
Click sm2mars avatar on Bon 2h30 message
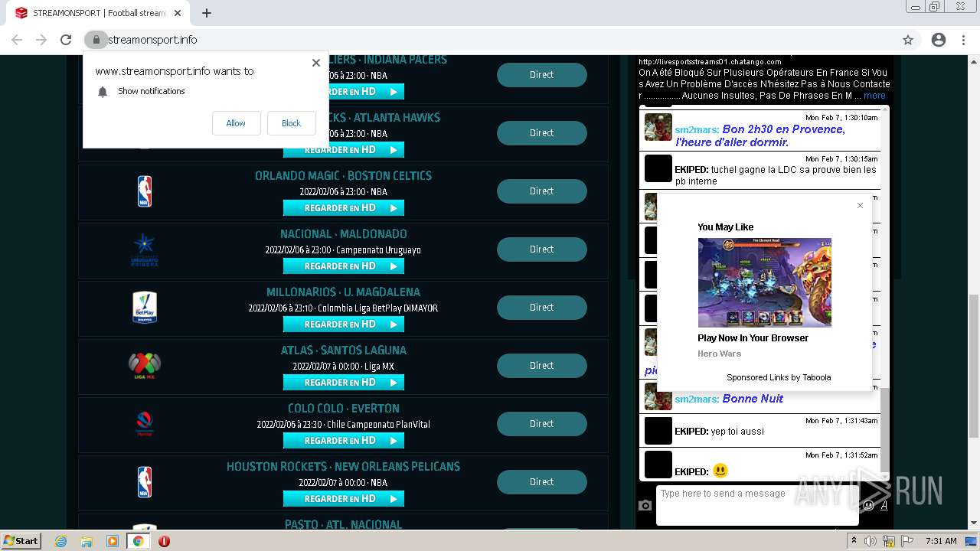tap(658, 127)
